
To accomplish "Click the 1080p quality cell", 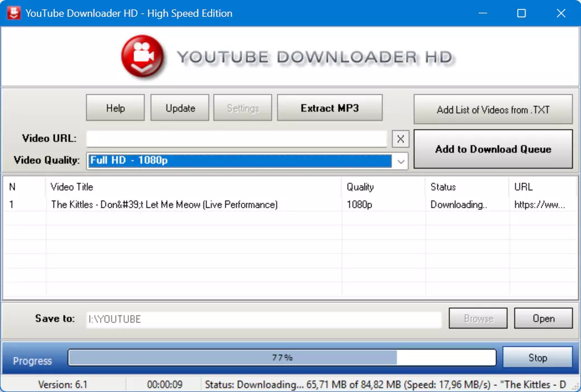I will 359,204.
